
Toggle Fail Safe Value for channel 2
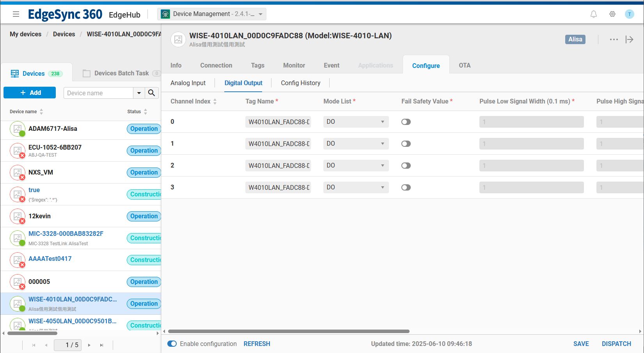pos(406,166)
